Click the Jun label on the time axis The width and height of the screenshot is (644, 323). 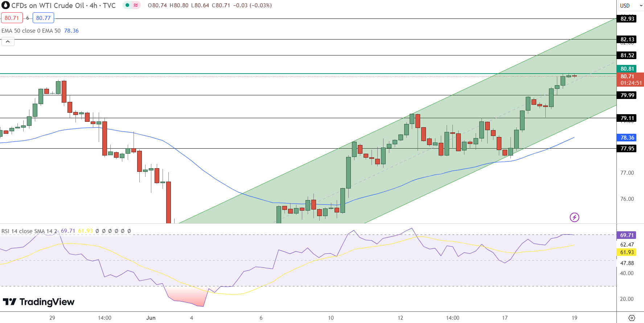click(151, 318)
